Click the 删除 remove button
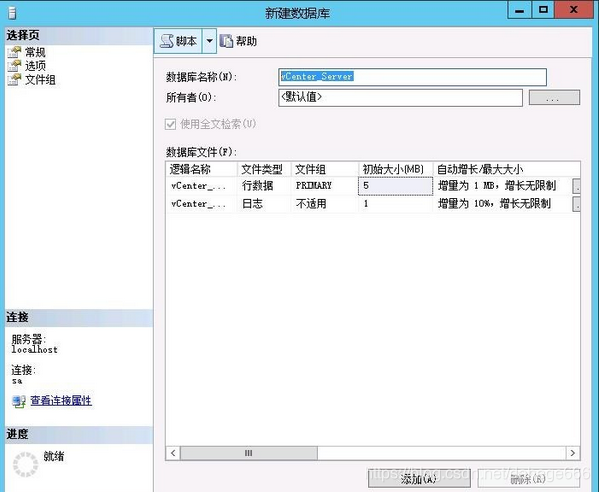 pos(528,479)
